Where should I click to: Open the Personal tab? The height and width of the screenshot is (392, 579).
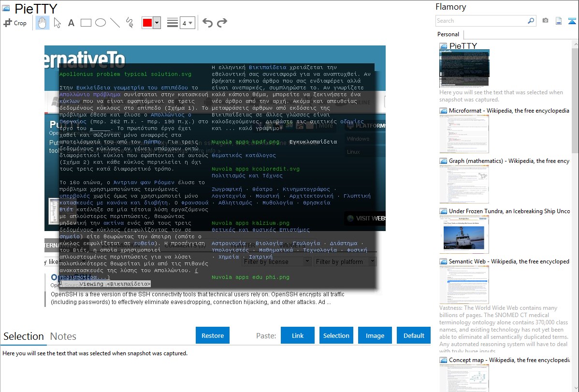[x=448, y=34]
